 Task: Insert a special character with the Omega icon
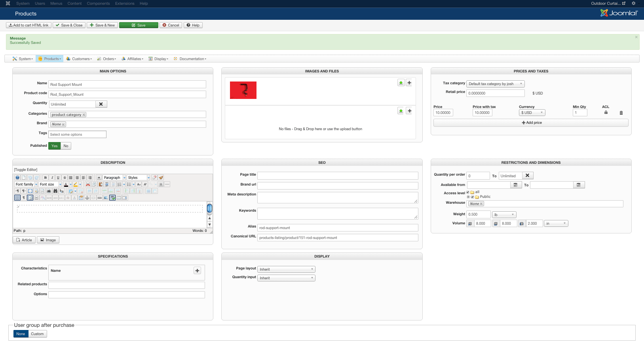coord(161,184)
